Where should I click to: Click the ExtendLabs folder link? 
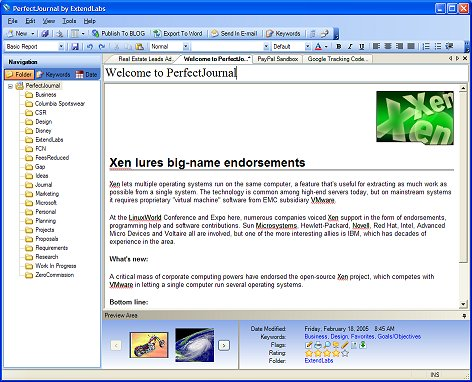click(x=319, y=361)
